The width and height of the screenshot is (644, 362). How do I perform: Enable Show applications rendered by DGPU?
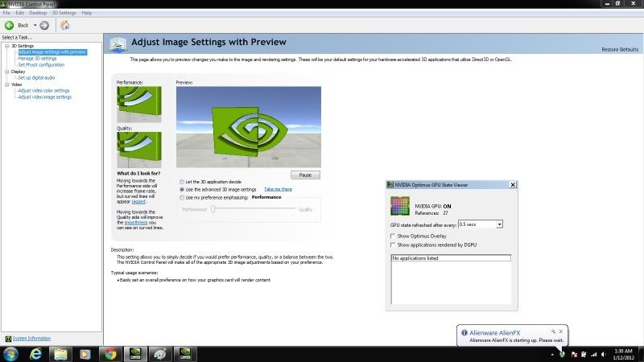pos(393,245)
